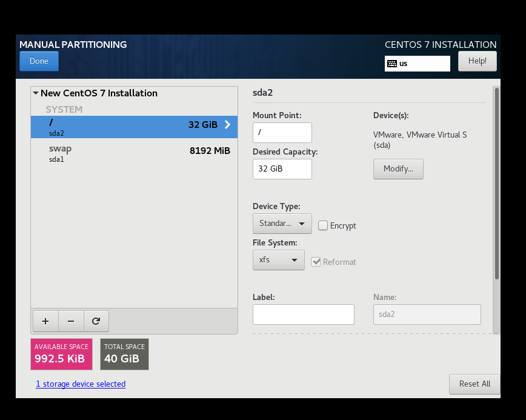Click the plus icon to add a mount point

point(45,321)
